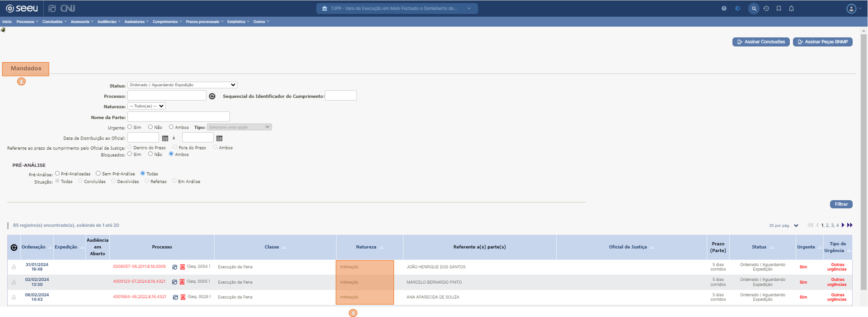
Task: Click red icon for process 0006057-06.2011.8.16.0009
Action: 182,267
